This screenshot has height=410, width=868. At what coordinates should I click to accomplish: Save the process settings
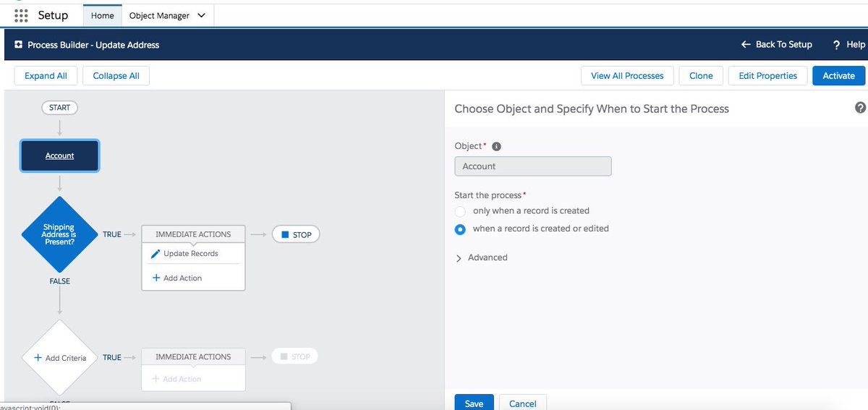[x=474, y=403]
